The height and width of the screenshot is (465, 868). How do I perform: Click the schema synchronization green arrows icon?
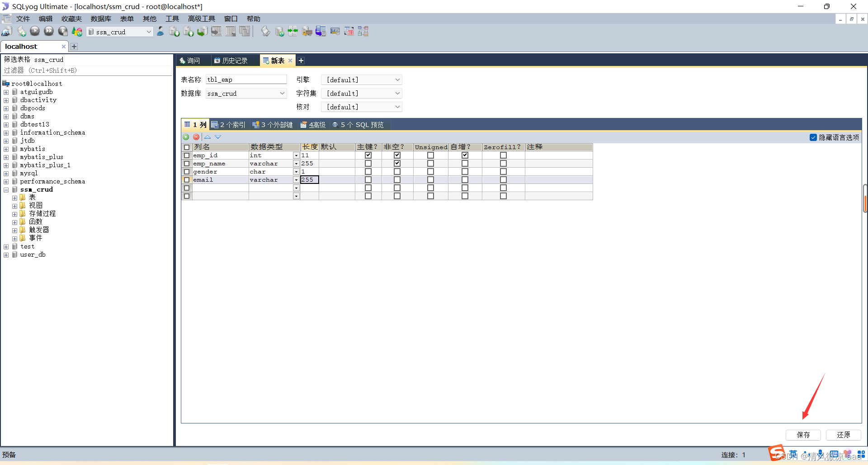tap(293, 32)
